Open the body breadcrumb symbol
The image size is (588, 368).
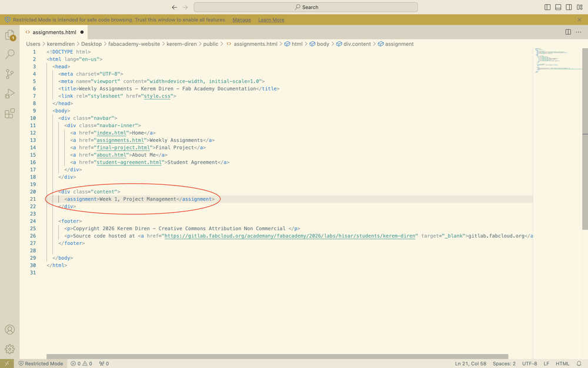point(319,44)
